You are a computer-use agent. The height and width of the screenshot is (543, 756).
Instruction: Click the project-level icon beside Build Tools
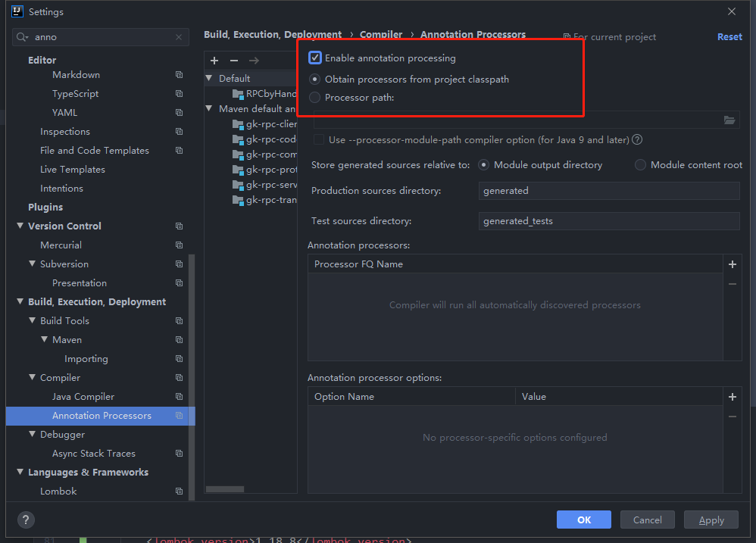[x=180, y=321]
